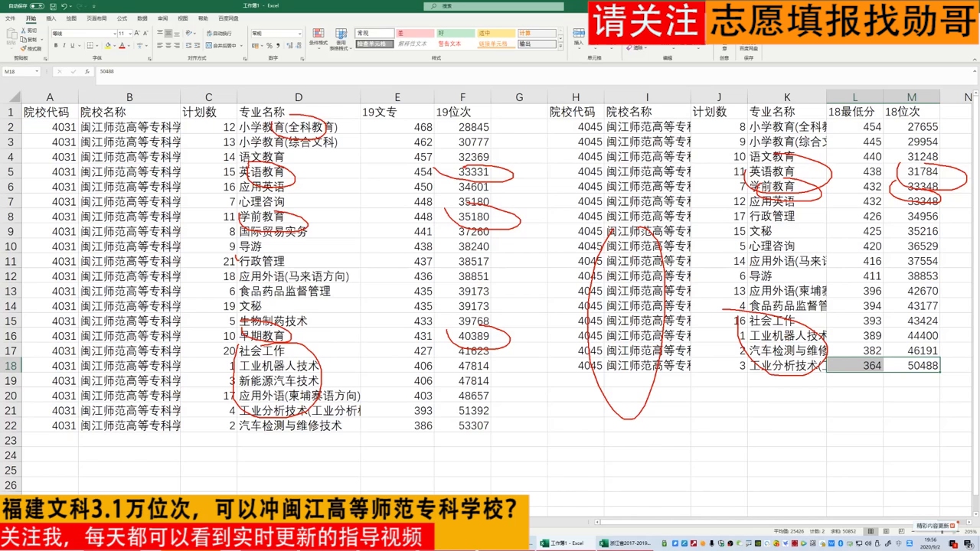The width and height of the screenshot is (980, 551).
Task: Select column D header
Action: (299, 97)
